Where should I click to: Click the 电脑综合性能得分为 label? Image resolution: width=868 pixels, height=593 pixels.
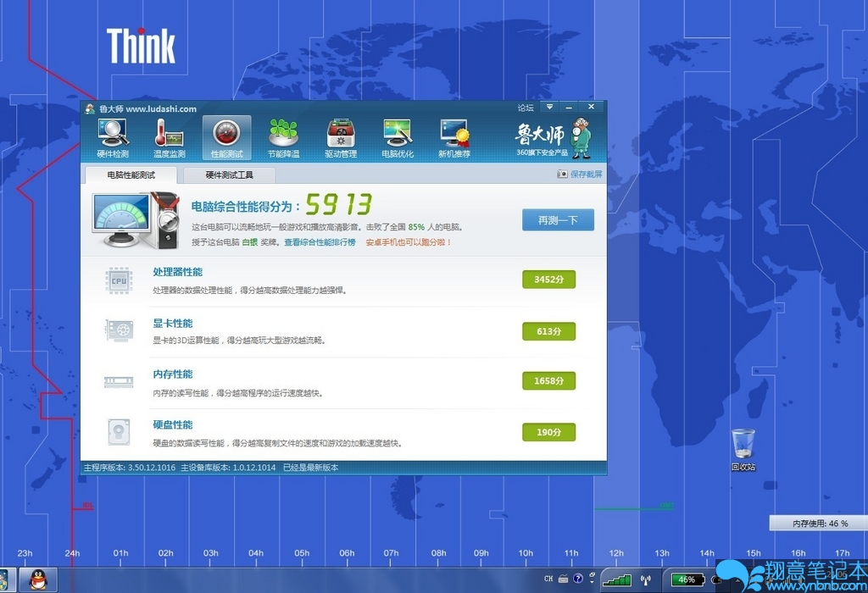click(x=245, y=207)
